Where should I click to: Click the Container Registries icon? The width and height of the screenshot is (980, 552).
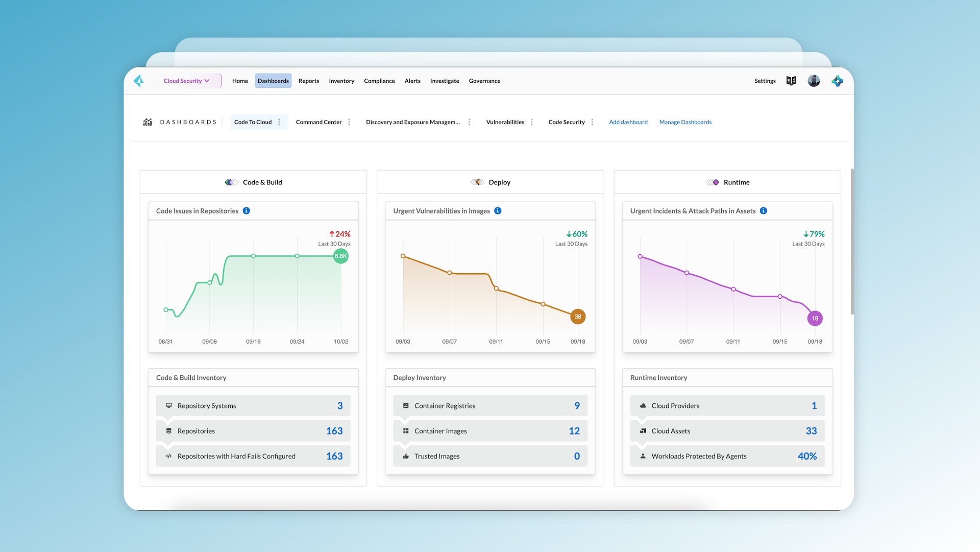(x=405, y=405)
